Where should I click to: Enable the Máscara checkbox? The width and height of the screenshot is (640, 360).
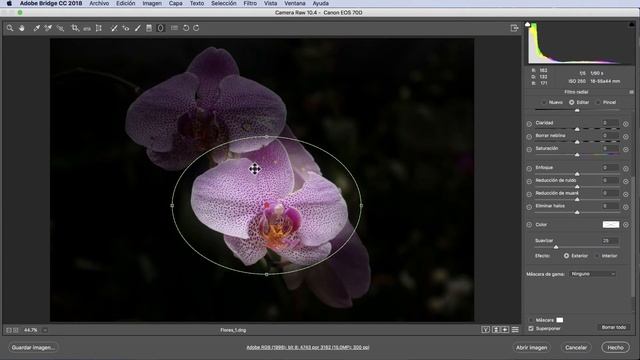pyautogui.click(x=531, y=320)
